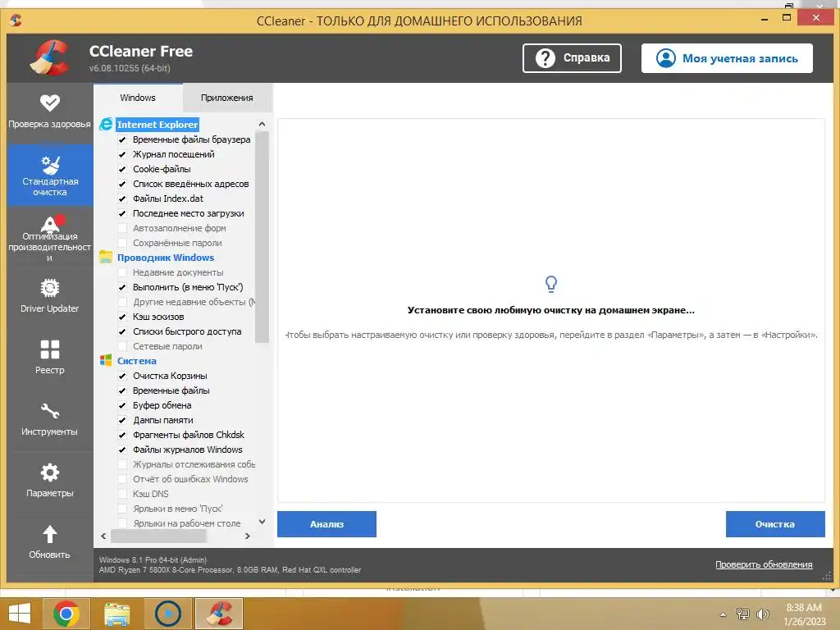Image resolution: width=840 pixels, height=630 pixels.
Task: Toggle Файлы Index.dat checkbox
Action: (122, 199)
